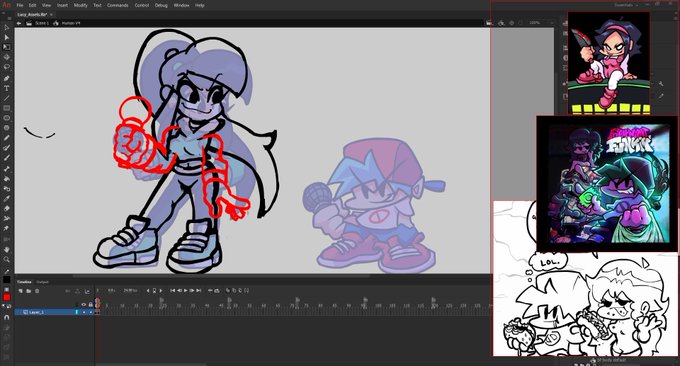Click the New Layer icon in timeline
The height and width of the screenshot is (366, 680).
pos(20,291)
